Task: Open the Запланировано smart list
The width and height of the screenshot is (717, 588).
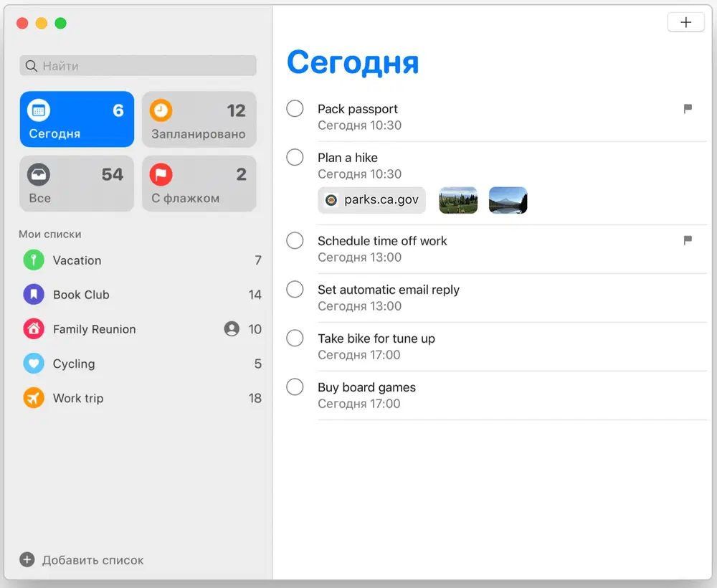Action: point(199,119)
